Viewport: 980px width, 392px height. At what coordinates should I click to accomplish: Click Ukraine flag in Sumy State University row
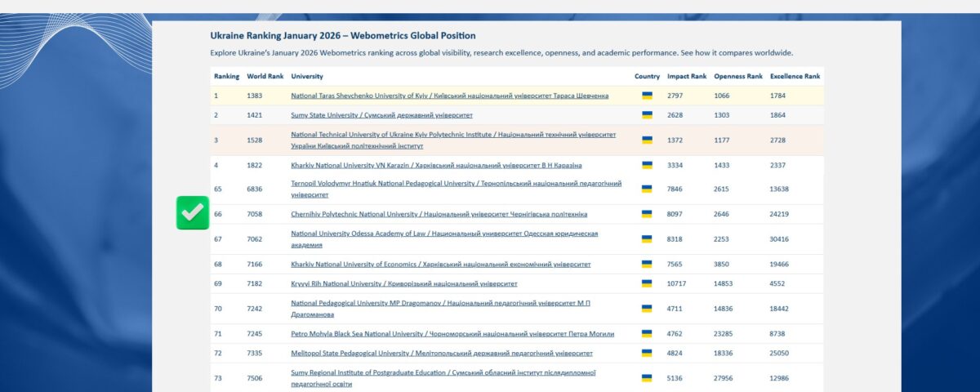point(647,115)
